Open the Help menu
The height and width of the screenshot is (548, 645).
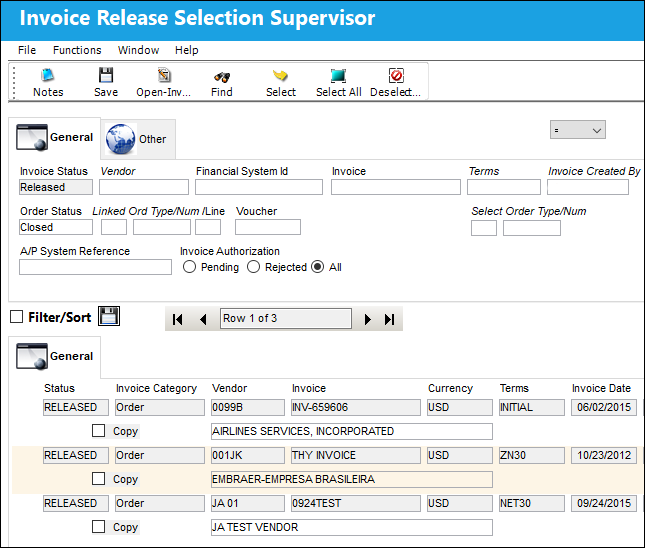(x=186, y=50)
